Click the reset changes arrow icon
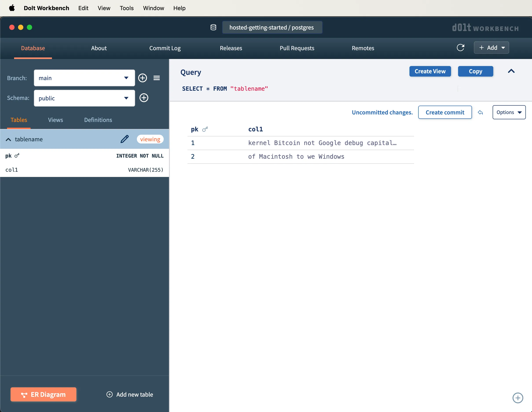 [x=480, y=112]
